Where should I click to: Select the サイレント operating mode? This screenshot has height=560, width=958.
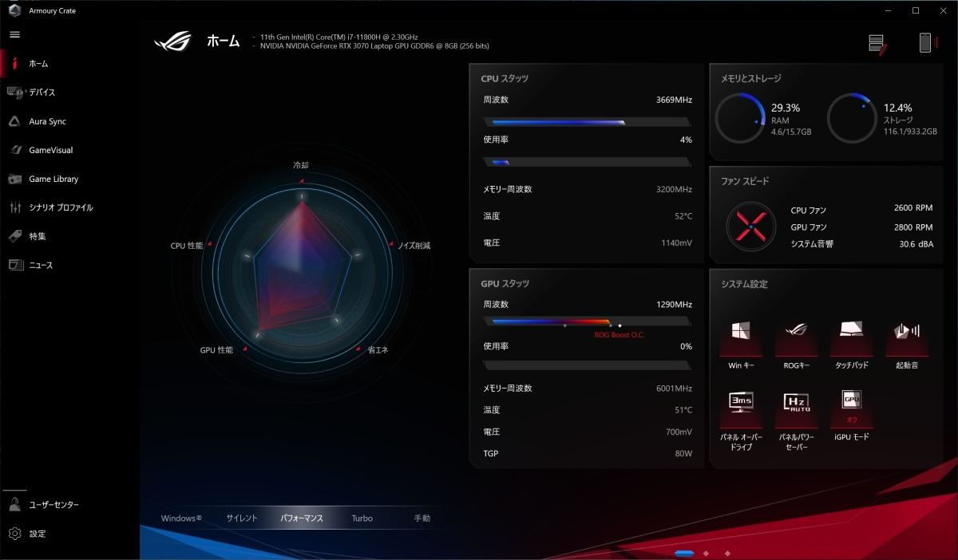click(242, 518)
